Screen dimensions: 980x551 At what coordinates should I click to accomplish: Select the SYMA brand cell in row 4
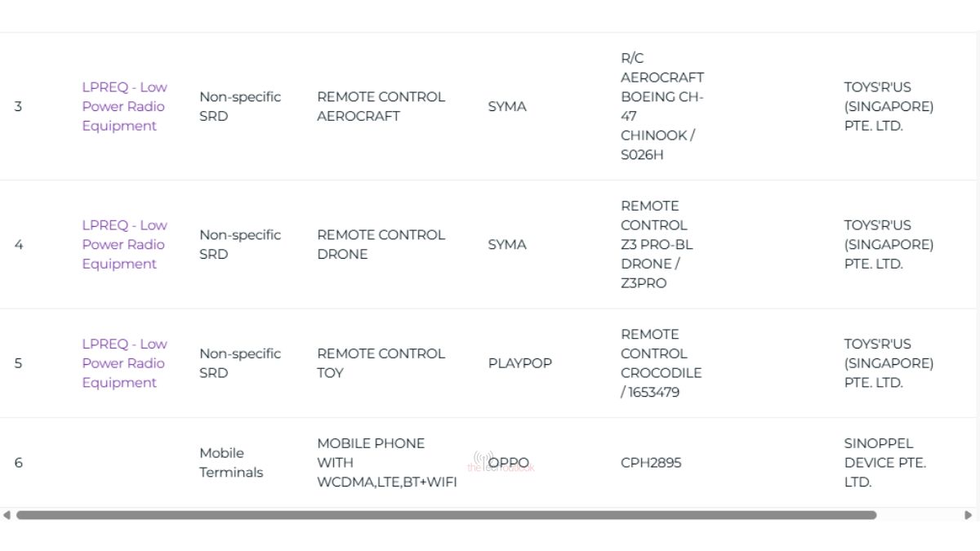(507, 244)
